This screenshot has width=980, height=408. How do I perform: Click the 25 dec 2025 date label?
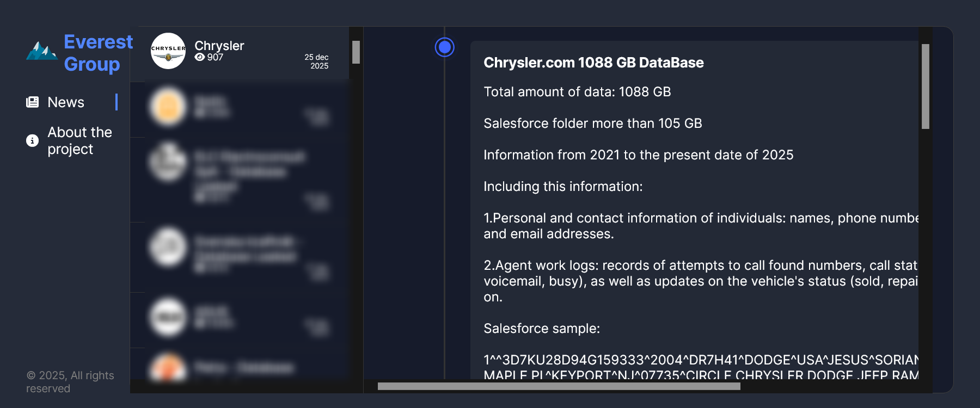tap(317, 61)
